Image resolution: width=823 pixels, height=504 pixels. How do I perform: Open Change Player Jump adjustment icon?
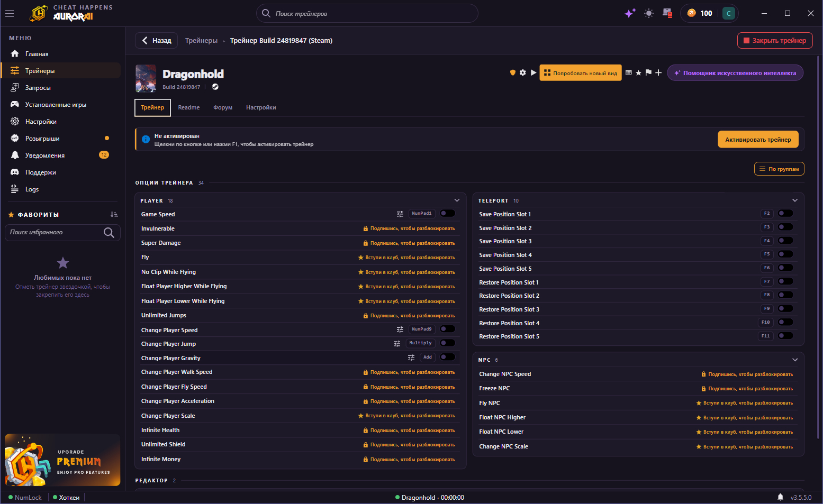[x=397, y=343]
